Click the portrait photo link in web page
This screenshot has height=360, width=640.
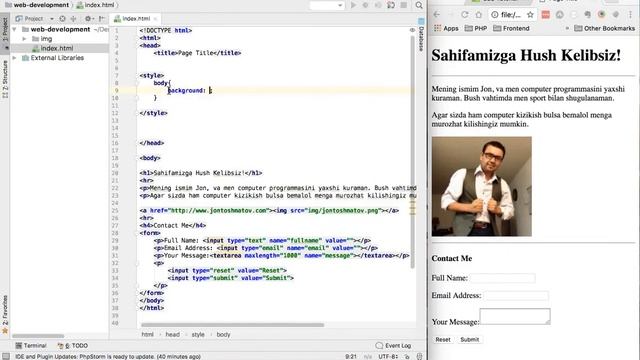coord(482,187)
